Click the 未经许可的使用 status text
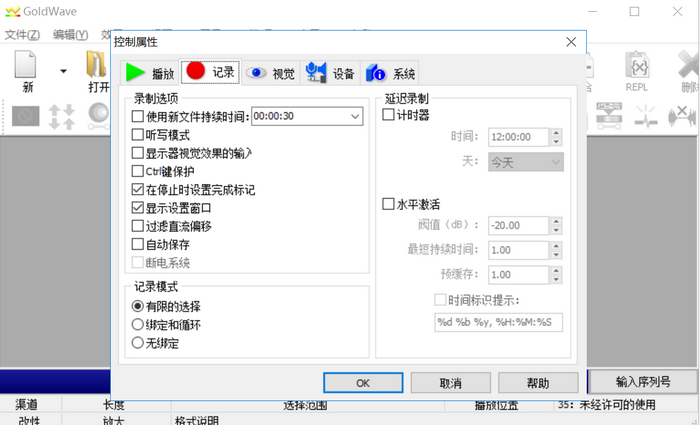This screenshot has height=425, width=700. tap(617, 404)
